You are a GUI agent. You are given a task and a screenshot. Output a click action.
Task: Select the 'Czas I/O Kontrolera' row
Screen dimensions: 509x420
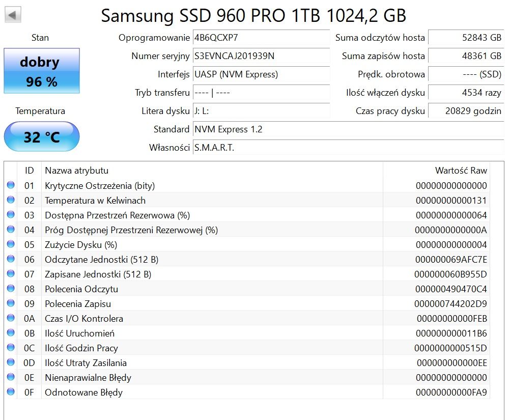coord(247,318)
